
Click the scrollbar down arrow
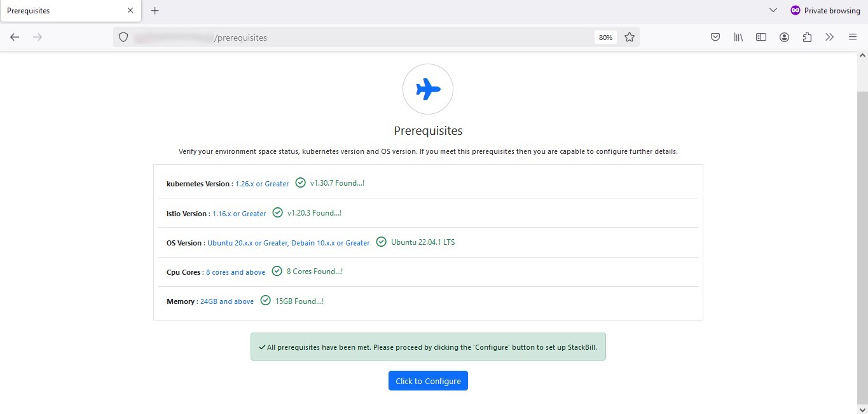862,409
